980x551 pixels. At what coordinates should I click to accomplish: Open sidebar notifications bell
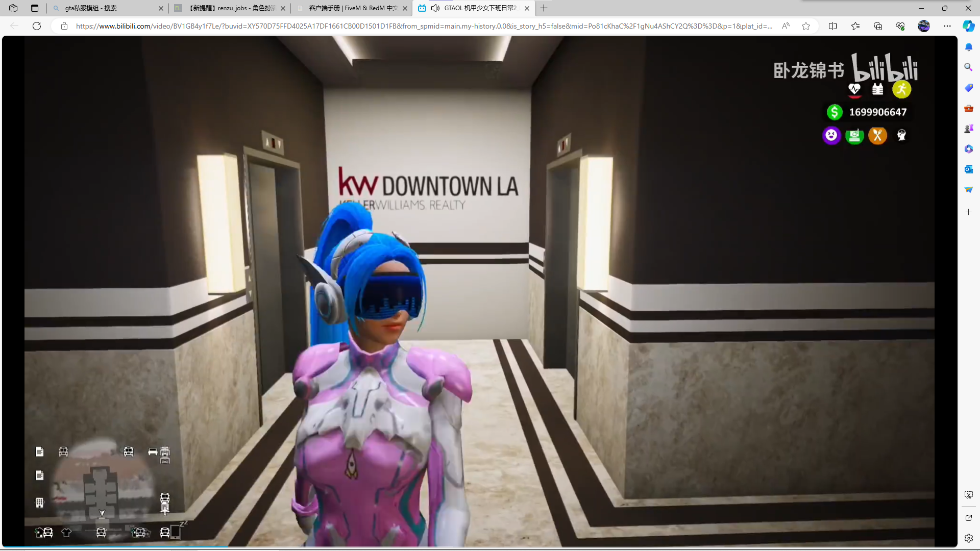tap(969, 47)
